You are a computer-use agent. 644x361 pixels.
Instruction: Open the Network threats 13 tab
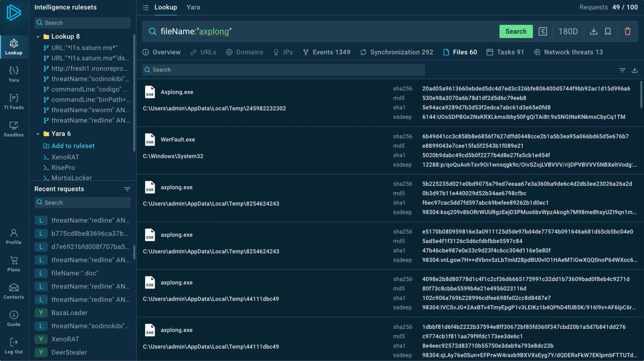(x=568, y=52)
